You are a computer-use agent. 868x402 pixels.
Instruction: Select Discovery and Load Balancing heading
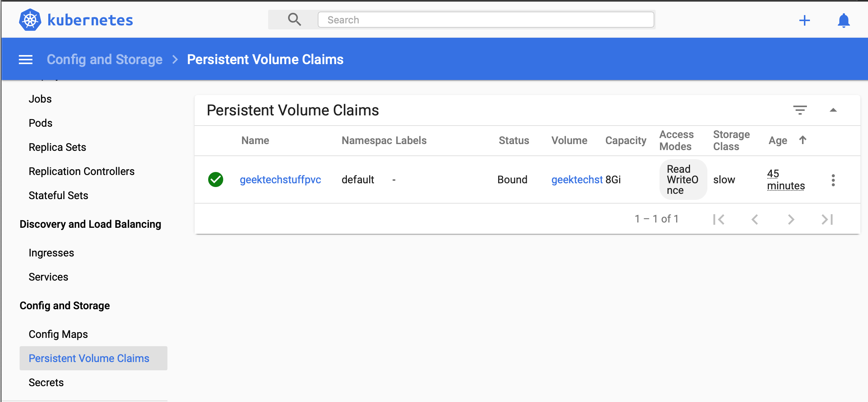click(x=90, y=224)
